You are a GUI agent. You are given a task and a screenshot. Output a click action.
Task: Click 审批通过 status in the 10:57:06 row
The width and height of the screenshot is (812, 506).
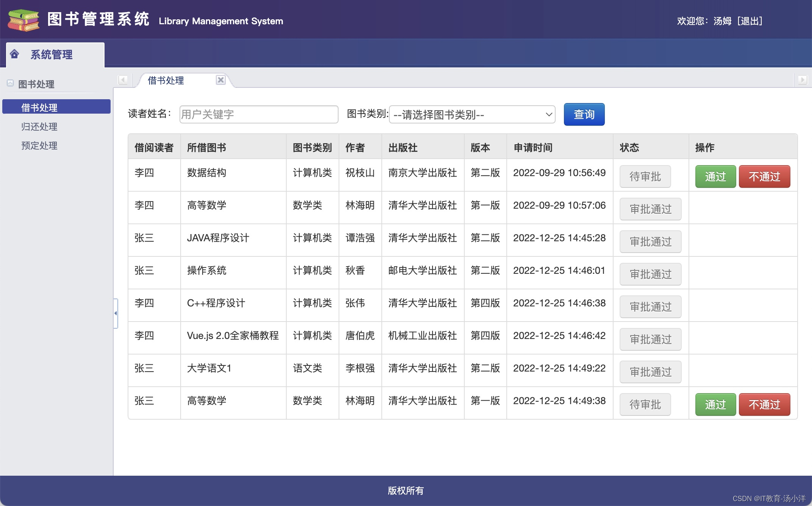click(x=650, y=209)
